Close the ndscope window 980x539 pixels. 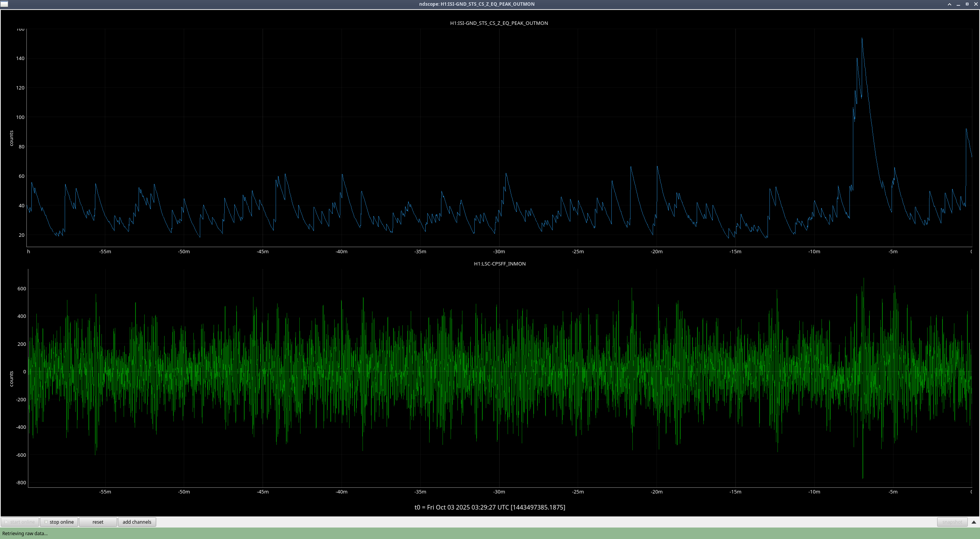[x=976, y=4]
